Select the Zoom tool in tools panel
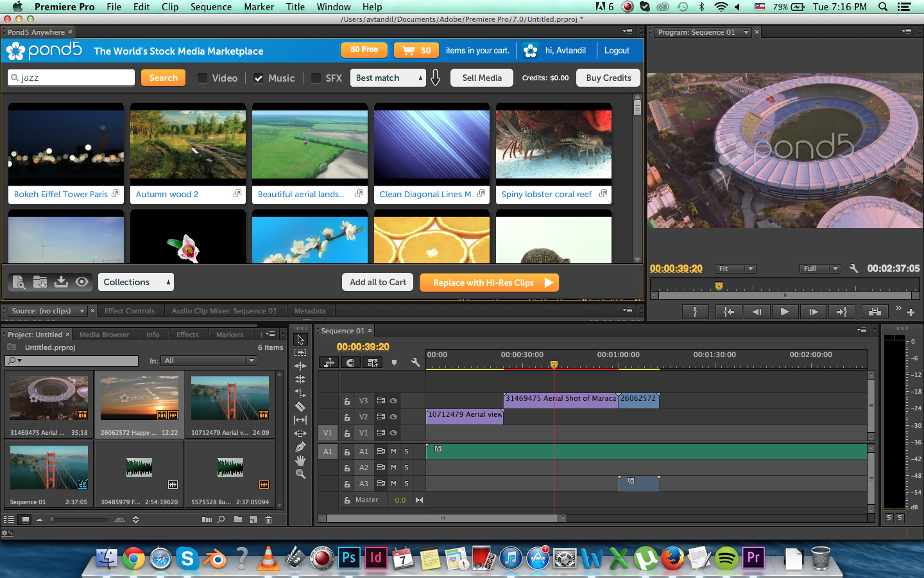Image resolution: width=924 pixels, height=578 pixels. click(x=300, y=474)
